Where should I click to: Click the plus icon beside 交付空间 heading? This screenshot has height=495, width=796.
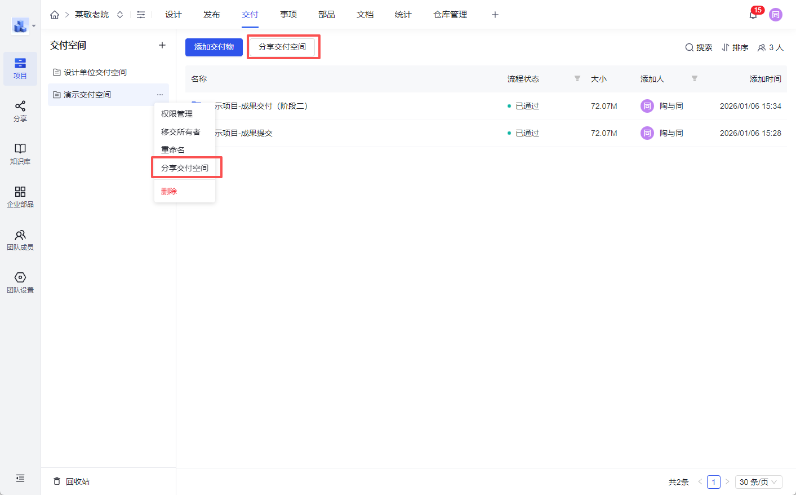162,46
